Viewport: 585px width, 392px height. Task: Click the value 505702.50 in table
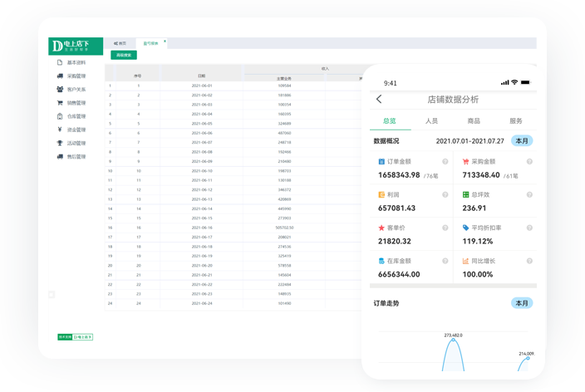coord(284,228)
